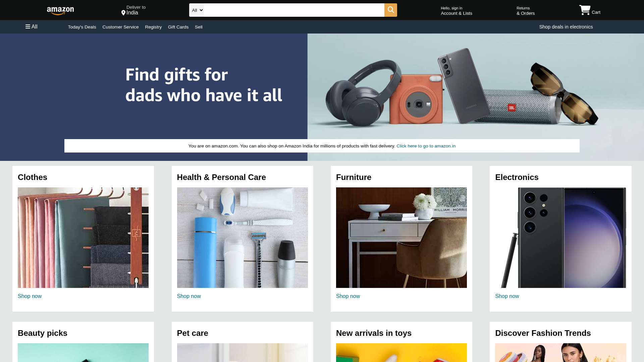Go to Registry
Viewport: 644px width, 362px height.
(153, 27)
